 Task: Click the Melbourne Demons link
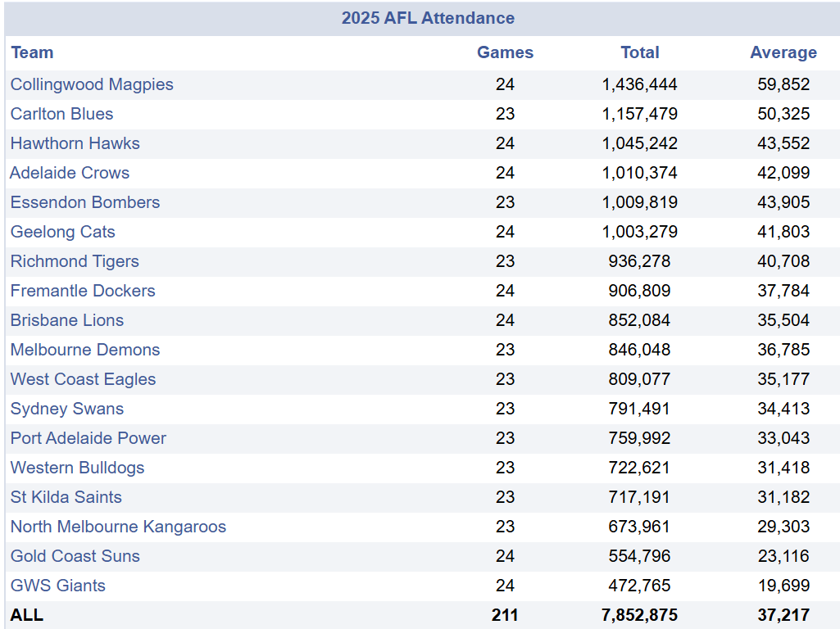(x=85, y=350)
